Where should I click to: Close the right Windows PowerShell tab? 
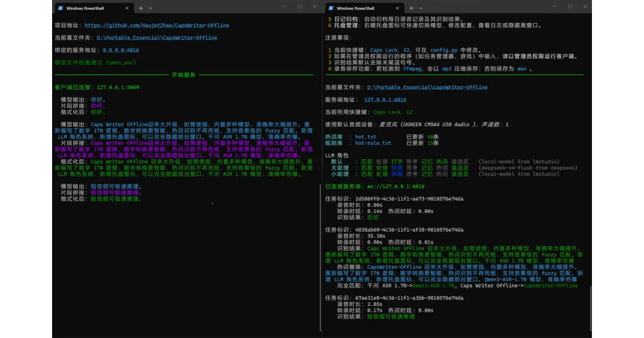point(397,8)
